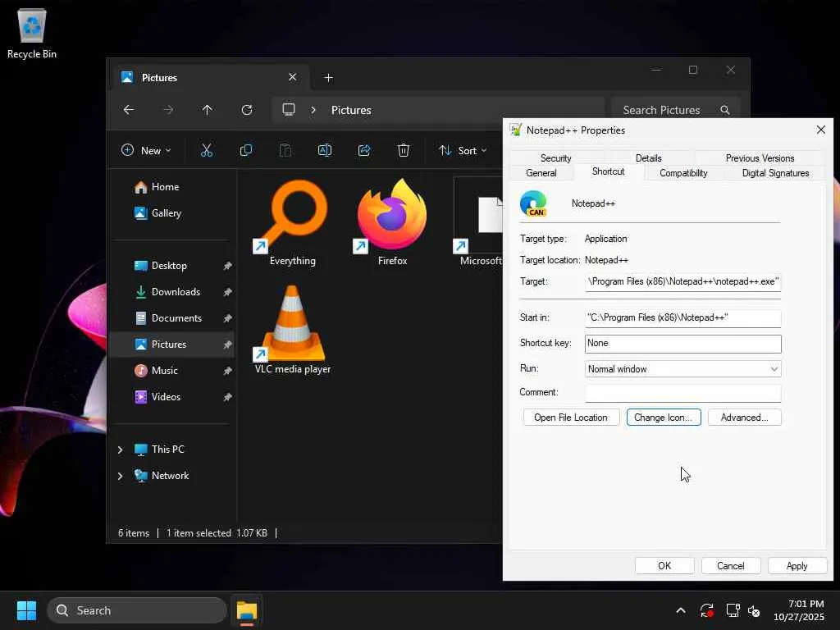840x630 pixels.
Task: Click the File Explorer taskbar icon
Action: (x=247, y=610)
